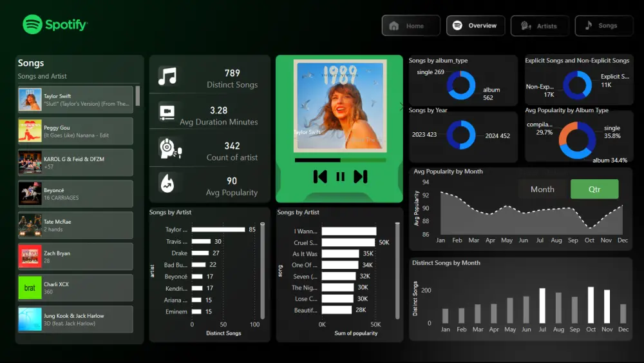This screenshot has width=644, height=363.
Task: Click the 342 Count of artist value
Action: click(232, 146)
